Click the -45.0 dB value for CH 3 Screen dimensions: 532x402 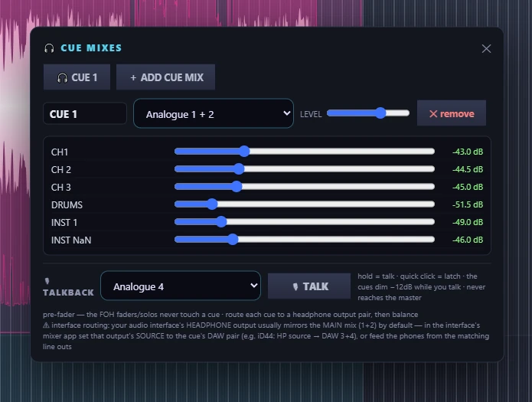coord(468,187)
